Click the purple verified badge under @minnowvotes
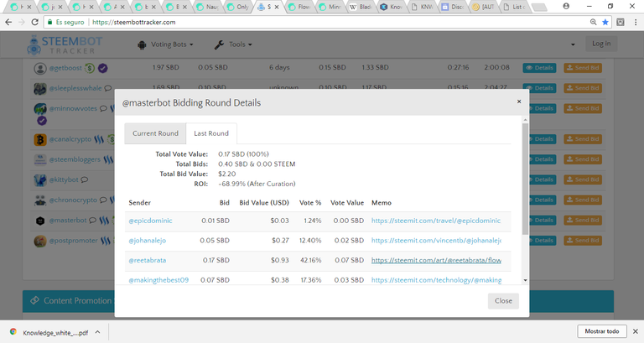This screenshot has width=644, height=343. coord(42,121)
